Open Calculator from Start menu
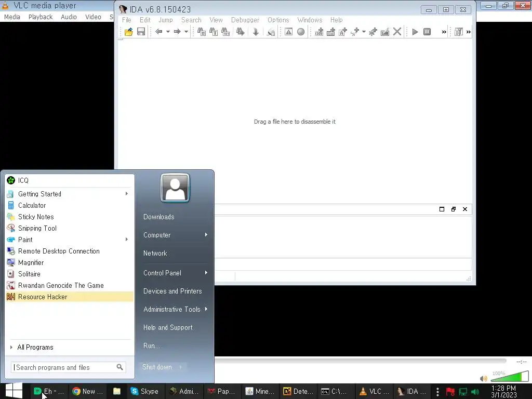 [x=70, y=205]
